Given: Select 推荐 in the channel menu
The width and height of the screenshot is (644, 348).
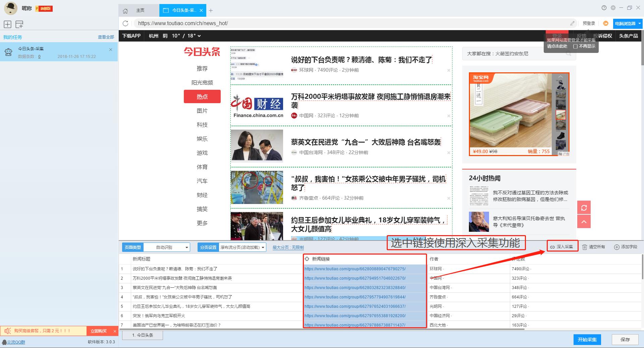Looking at the screenshot, I should pos(202,68).
